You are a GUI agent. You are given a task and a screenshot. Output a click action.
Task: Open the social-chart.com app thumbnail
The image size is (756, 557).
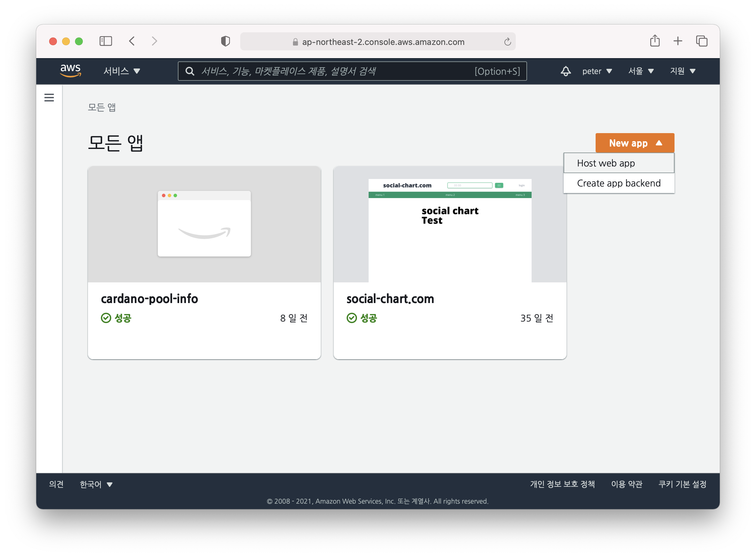449,224
